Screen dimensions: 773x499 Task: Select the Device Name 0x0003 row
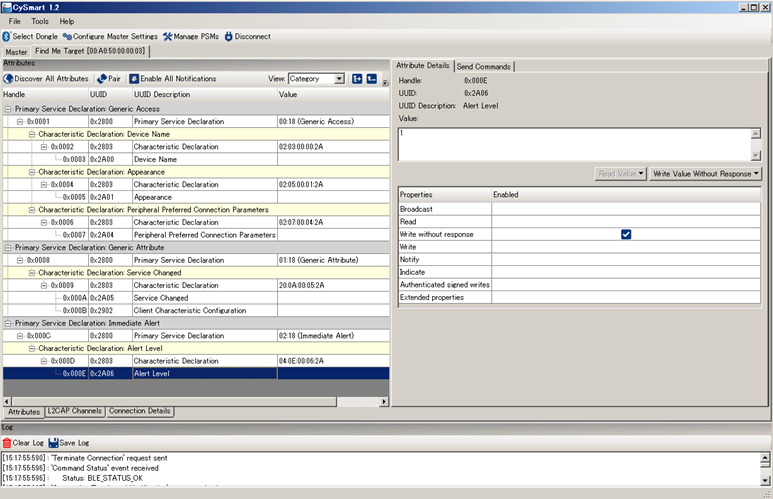196,159
